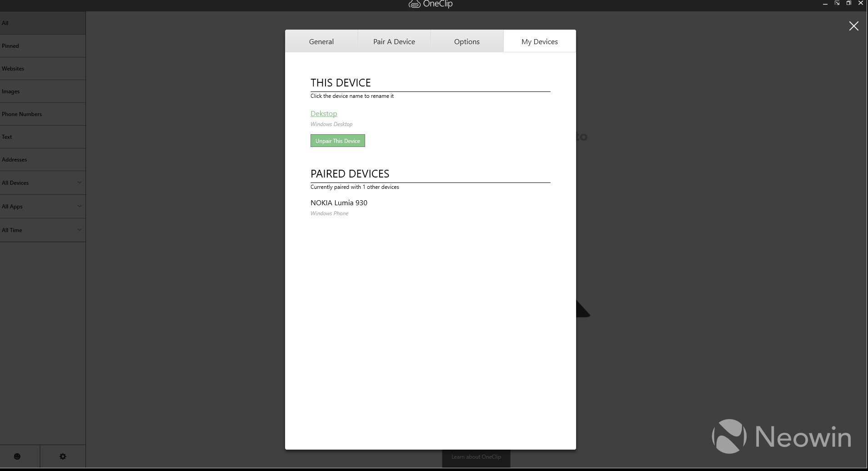The height and width of the screenshot is (471, 868).
Task: Click the Unpair This Device button
Action: (338, 141)
